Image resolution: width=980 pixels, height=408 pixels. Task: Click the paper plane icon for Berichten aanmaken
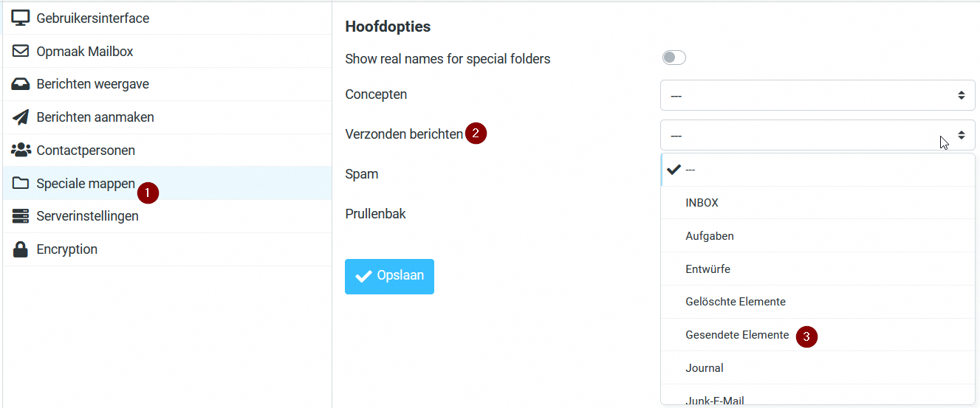click(x=20, y=117)
